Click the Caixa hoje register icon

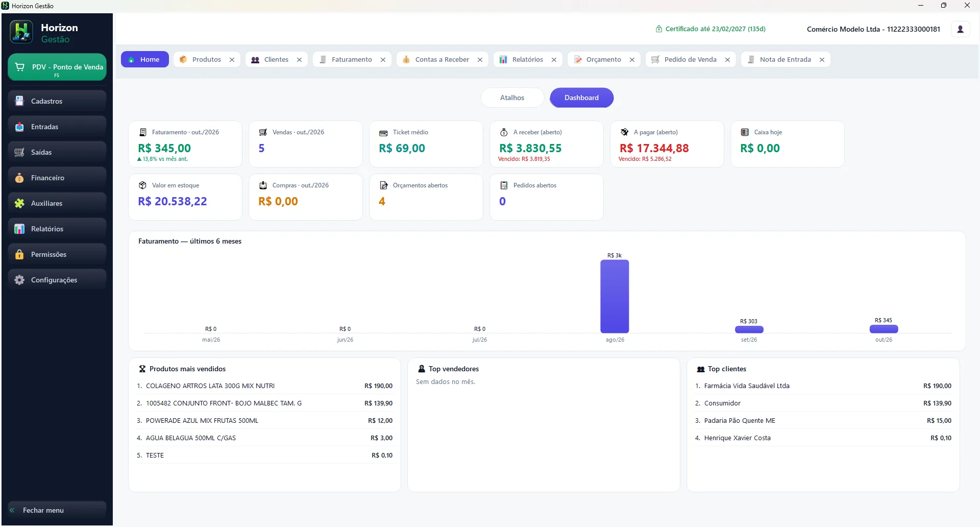[745, 132]
